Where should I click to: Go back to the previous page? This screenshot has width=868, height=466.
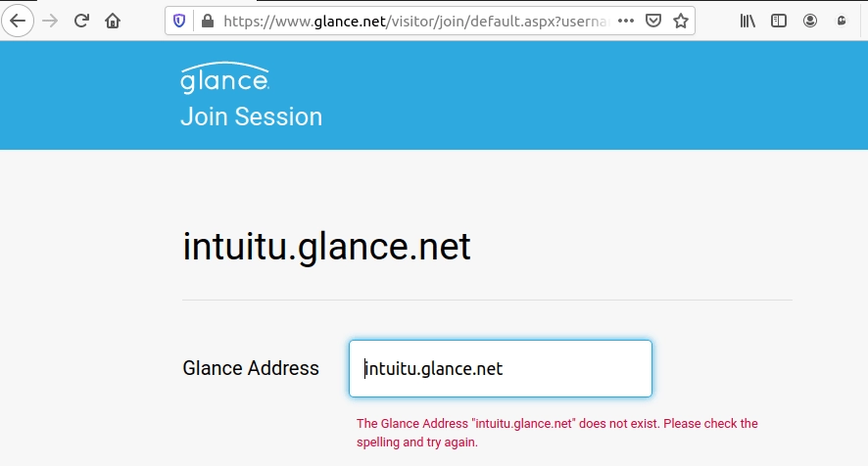pyautogui.click(x=18, y=20)
